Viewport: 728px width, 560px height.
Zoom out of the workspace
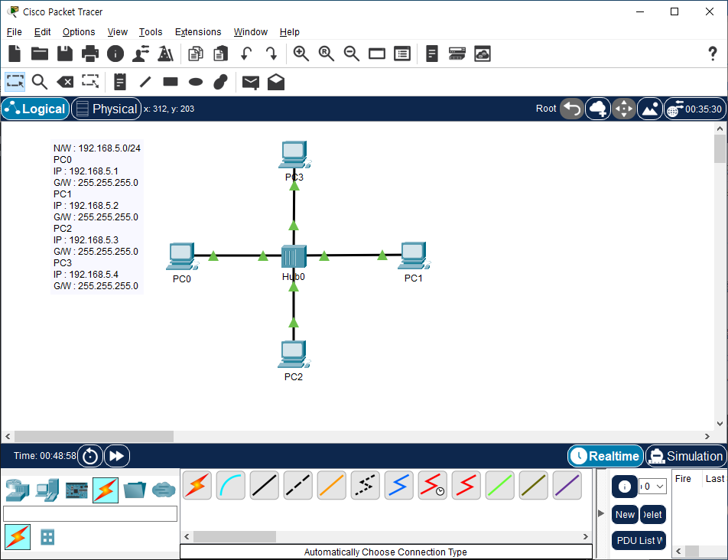point(352,54)
